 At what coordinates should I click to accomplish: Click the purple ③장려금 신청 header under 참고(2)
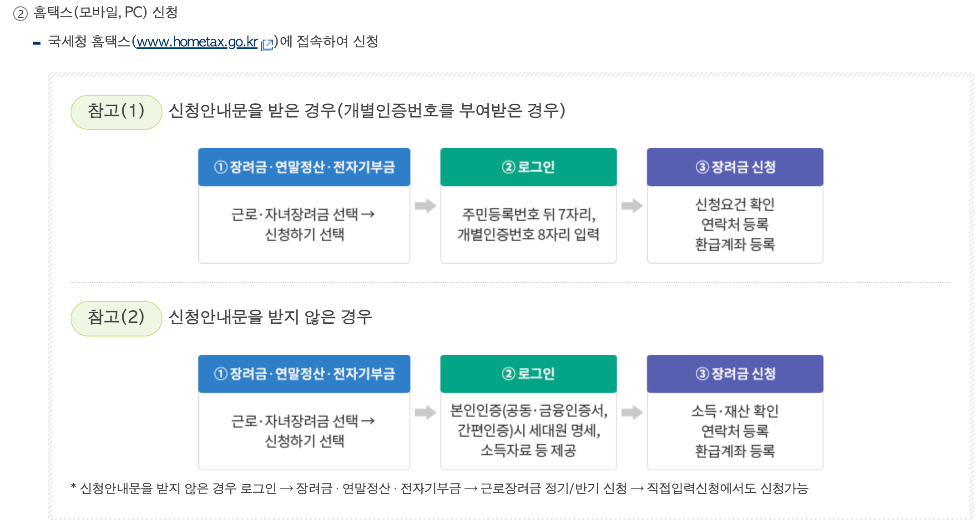(x=735, y=374)
